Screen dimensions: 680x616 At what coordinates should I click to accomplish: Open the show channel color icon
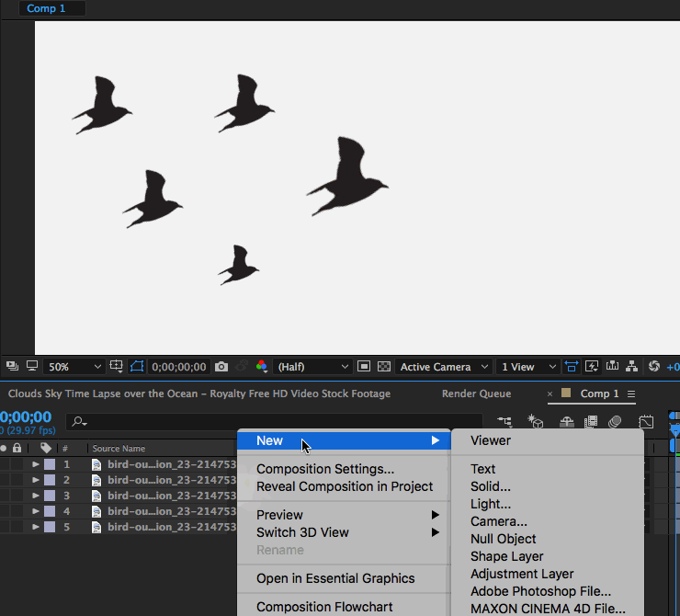click(262, 367)
